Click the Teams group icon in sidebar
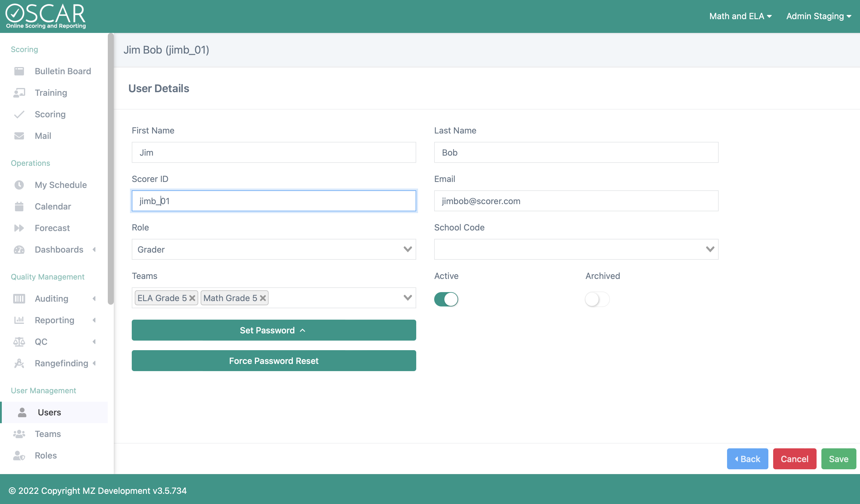 tap(19, 434)
